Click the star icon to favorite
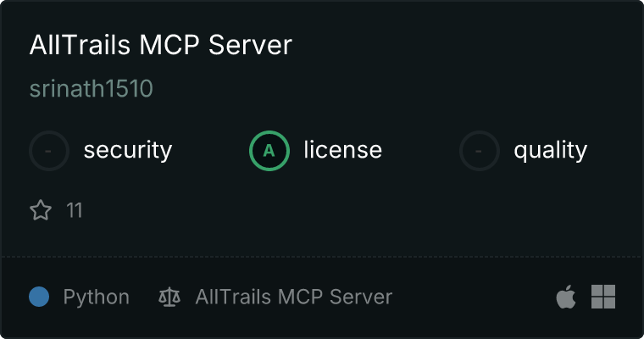 (41, 210)
